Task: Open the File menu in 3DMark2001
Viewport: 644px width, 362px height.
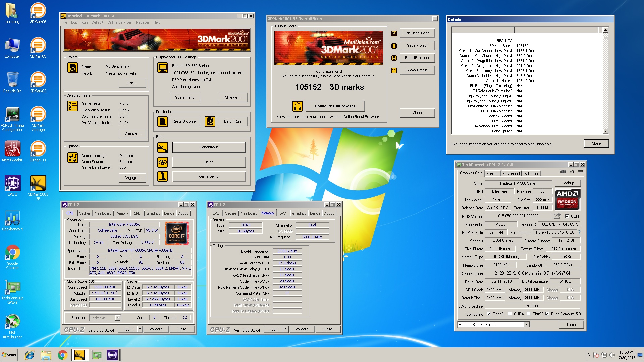Action: [x=64, y=22]
